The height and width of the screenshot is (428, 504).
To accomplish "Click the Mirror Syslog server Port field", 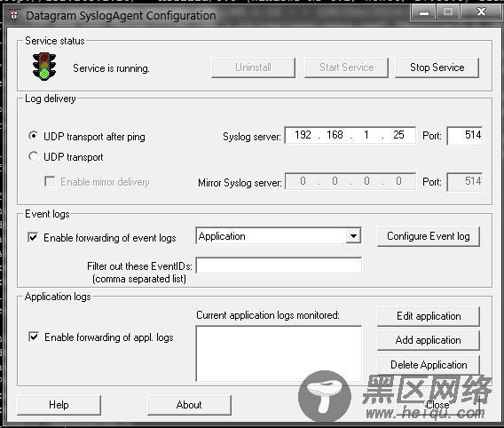I will (x=464, y=182).
